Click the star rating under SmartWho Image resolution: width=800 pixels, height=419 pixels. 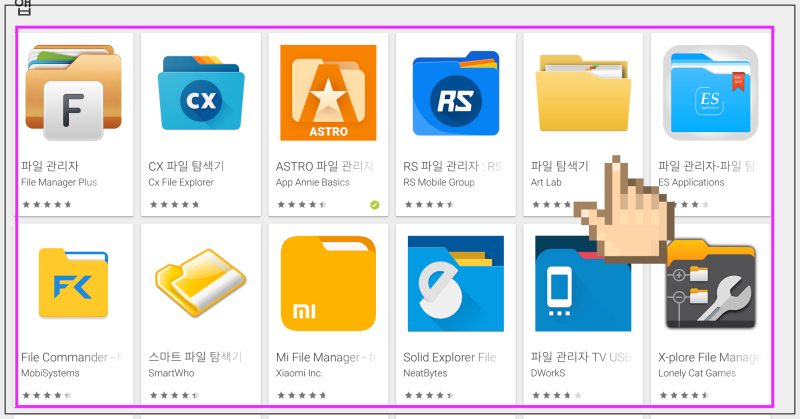pyautogui.click(x=174, y=395)
